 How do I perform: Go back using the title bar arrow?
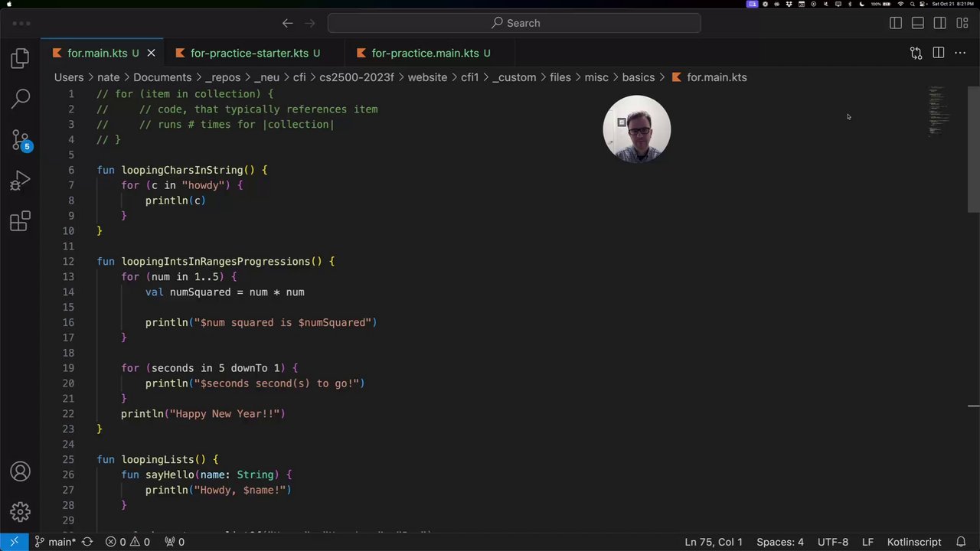(x=287, y=23)
